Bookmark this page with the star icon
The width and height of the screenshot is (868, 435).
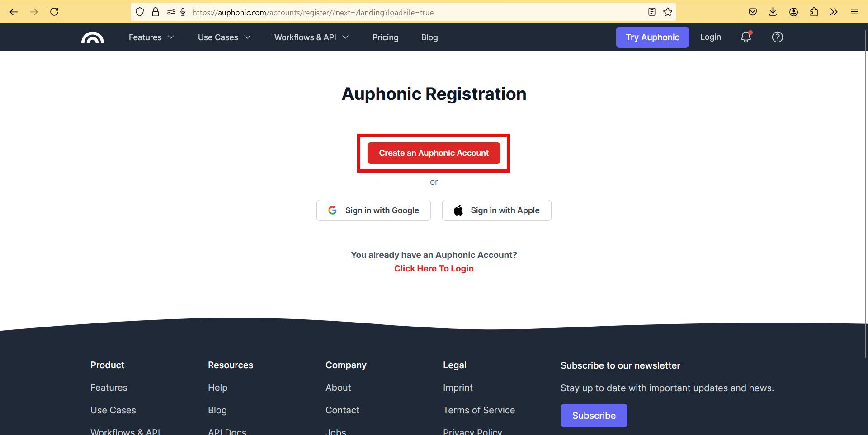pos(668,12)
